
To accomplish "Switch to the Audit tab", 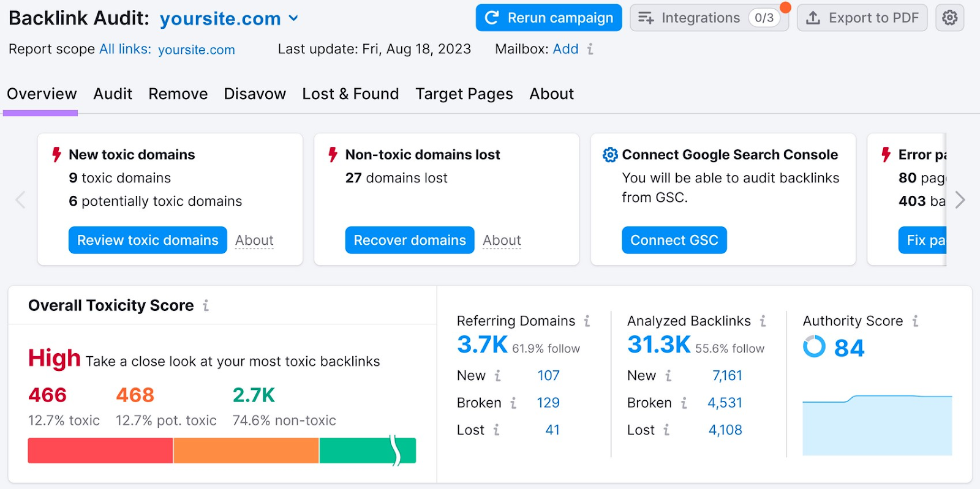I will click(x=113, y=94).
